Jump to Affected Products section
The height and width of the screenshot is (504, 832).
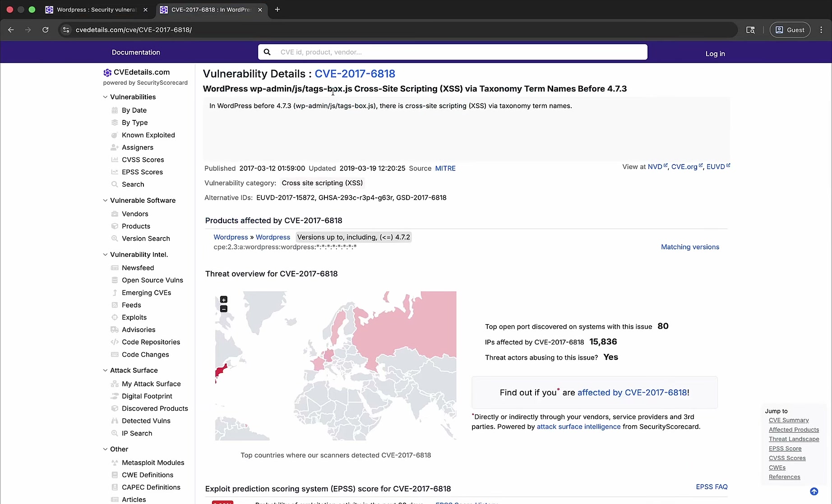pos(794,430)
